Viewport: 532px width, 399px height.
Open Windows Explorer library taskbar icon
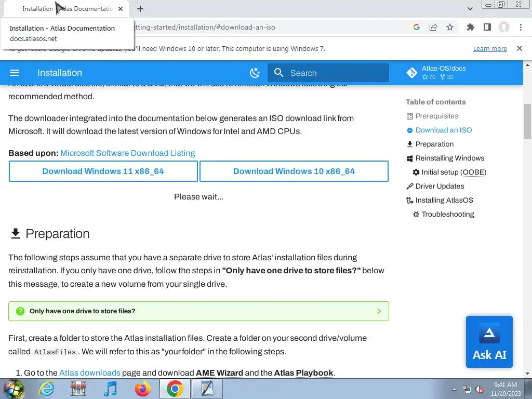78,389
